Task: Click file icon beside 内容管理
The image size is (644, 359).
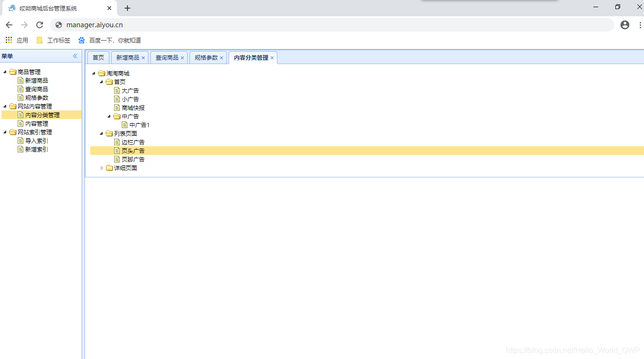Action: coord(21,123)
